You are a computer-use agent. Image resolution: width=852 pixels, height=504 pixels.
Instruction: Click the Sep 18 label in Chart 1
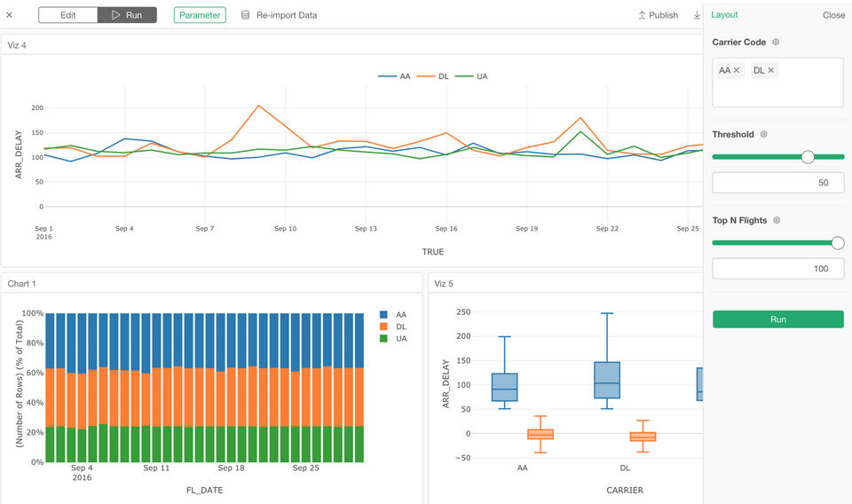point(231,468)
